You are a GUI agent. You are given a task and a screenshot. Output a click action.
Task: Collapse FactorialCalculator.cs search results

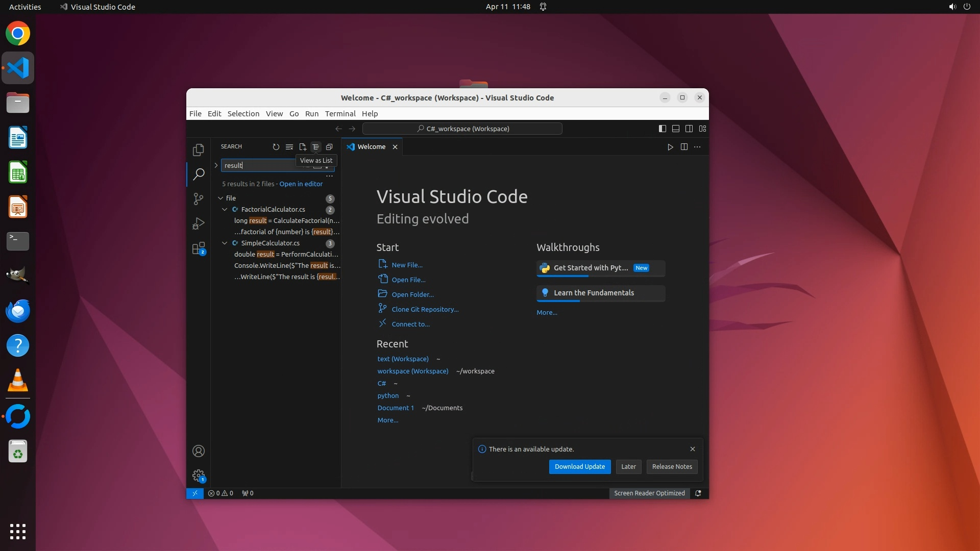point(225,210)
